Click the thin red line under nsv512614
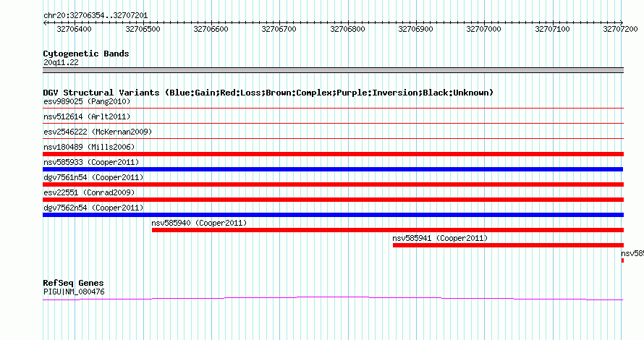The image size is (644, 340). click(x=333, y=123)
